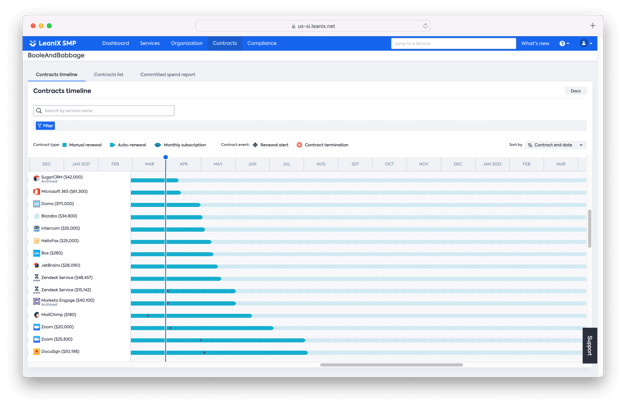Click the browser address bar

point(313,26)
